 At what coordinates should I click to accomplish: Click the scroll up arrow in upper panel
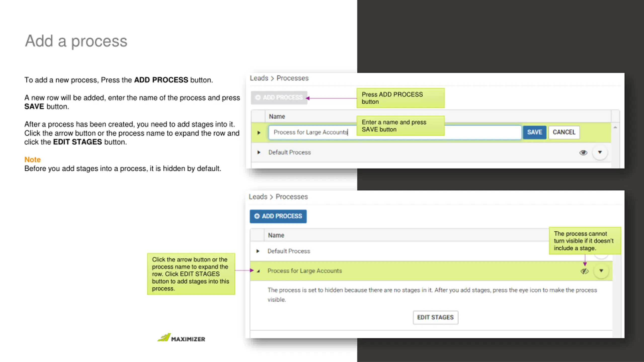point(615,127)
